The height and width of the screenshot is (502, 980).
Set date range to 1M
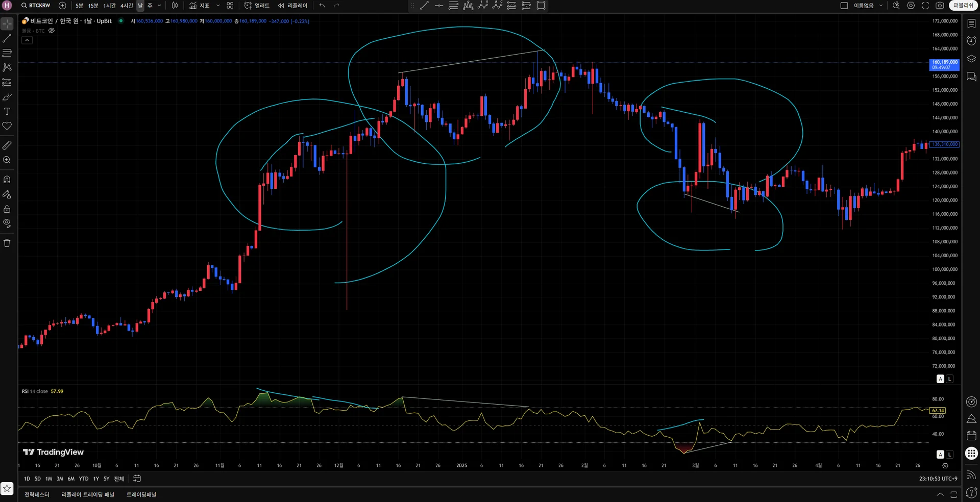(x=48, y=479)
